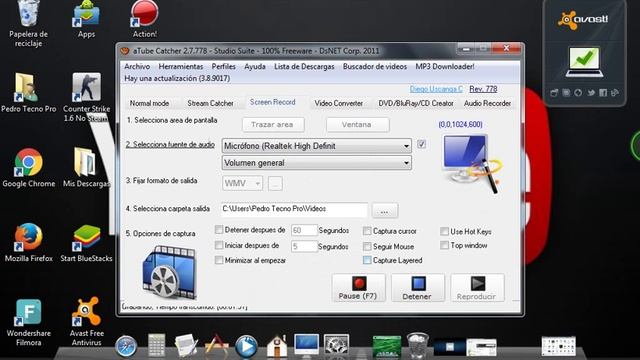
Task: Open the Ayuda menu
Action: 255,66
